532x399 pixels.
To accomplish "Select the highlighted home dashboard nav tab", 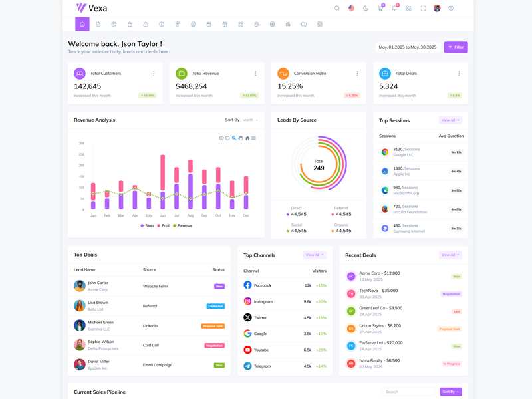I will [82, 24].
